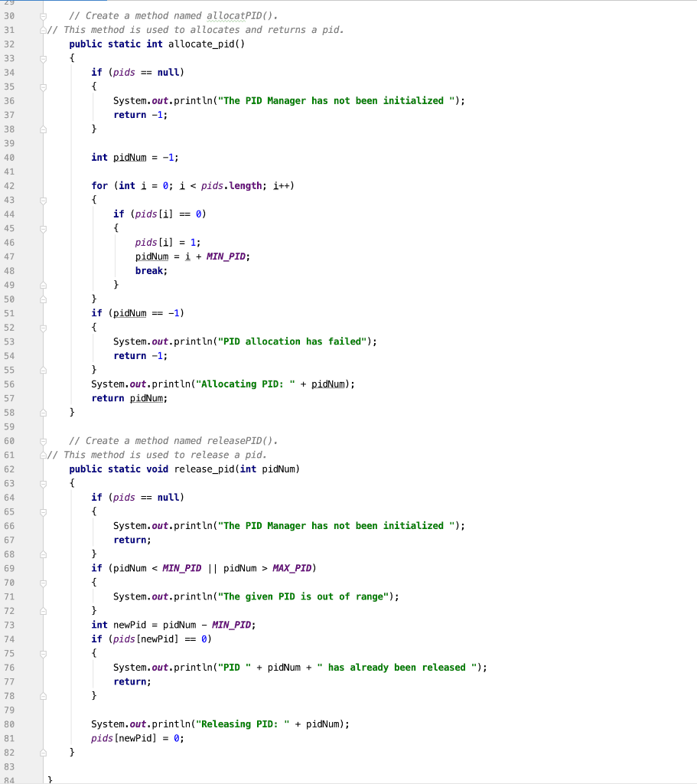Screen dimensions: 697x784
Task: Collapse the release_pid comment fold at line 60
Action: (43, 440)
